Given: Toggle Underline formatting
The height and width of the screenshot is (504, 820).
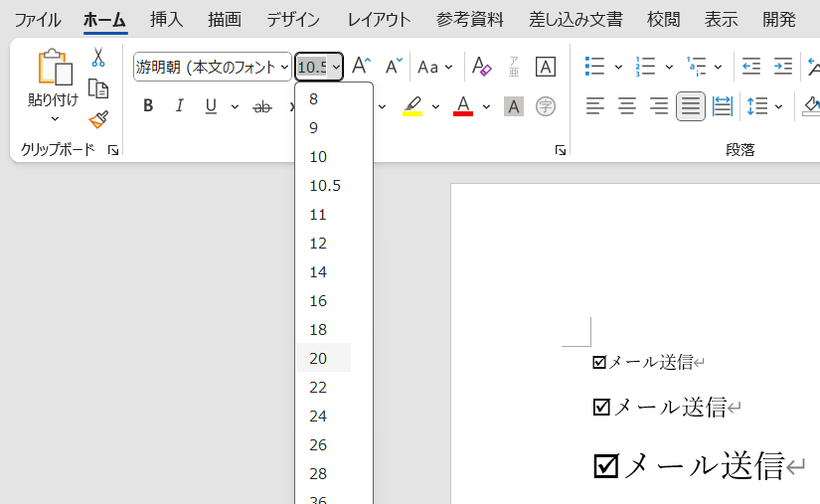Looking at the screenshot, I should point(211,106).
